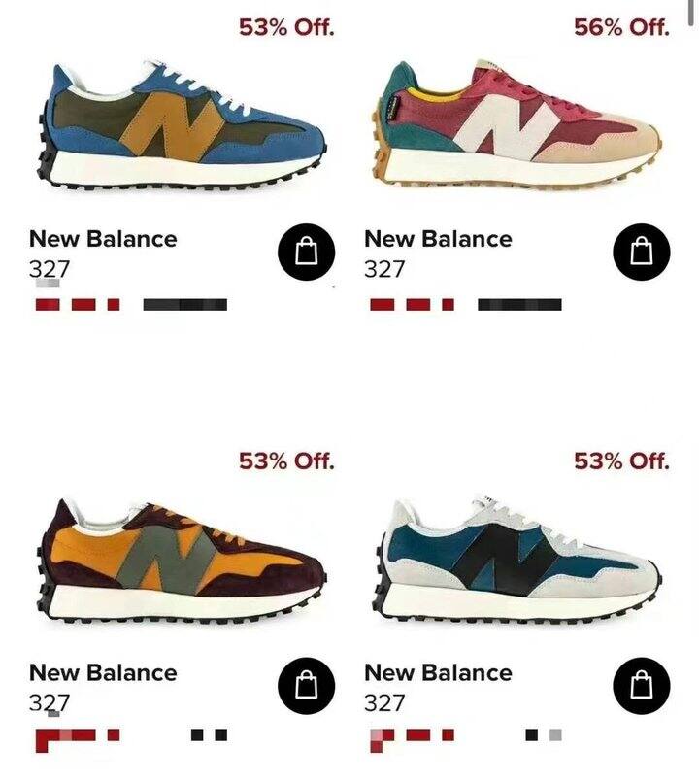Add the blue and olive 327 to bag
The height and width of the screenshot is (784, 699).
[306, 252]
